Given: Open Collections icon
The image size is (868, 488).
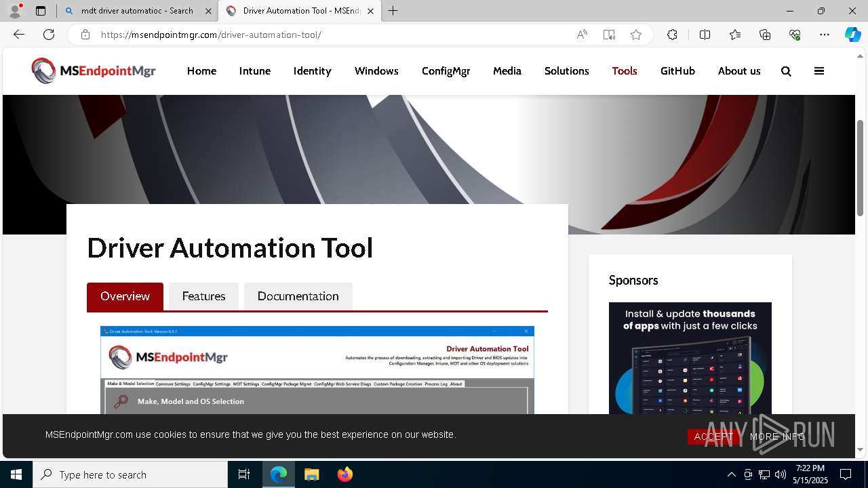Looking at the screenshot, I should pyautogui.click(x=765, y=35).
